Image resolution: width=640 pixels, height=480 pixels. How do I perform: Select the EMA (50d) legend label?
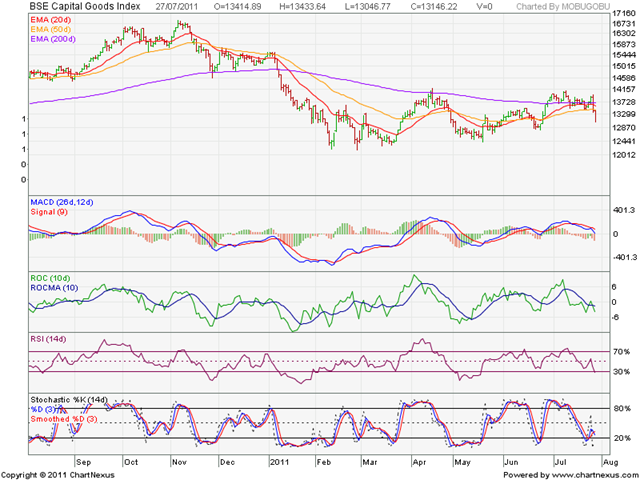coord(50,29)
